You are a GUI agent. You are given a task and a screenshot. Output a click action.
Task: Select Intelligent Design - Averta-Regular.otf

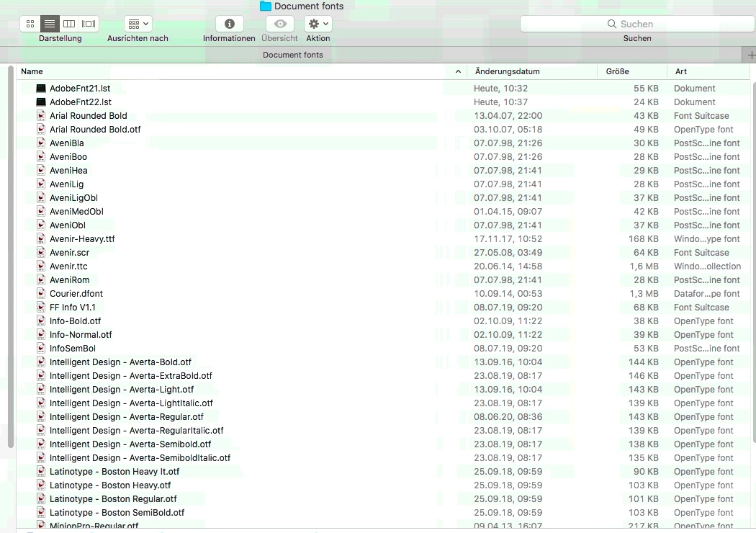click(x=126, y=417)
